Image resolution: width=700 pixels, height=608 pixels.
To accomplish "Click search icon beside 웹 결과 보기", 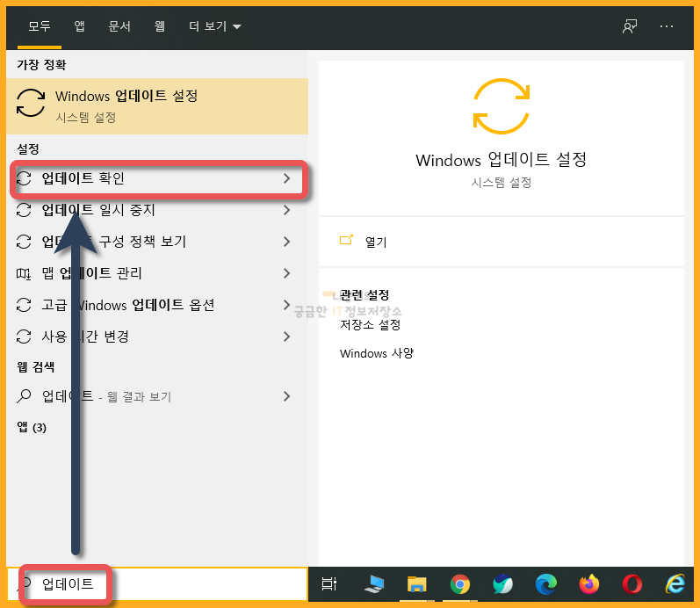I will [24, 396].
